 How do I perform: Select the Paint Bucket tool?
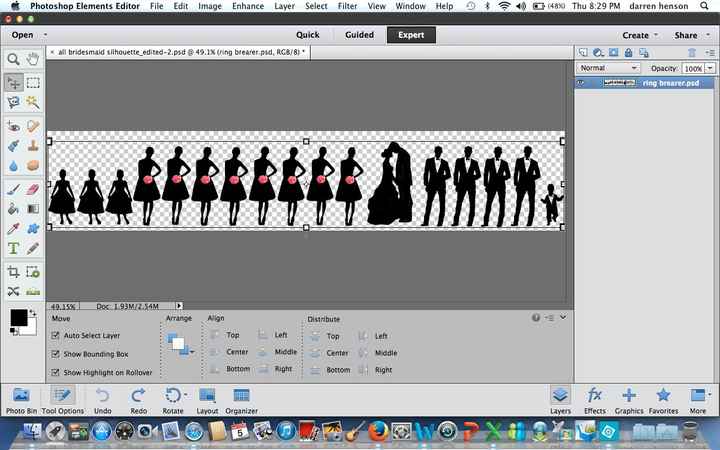[x=13, y=209]
